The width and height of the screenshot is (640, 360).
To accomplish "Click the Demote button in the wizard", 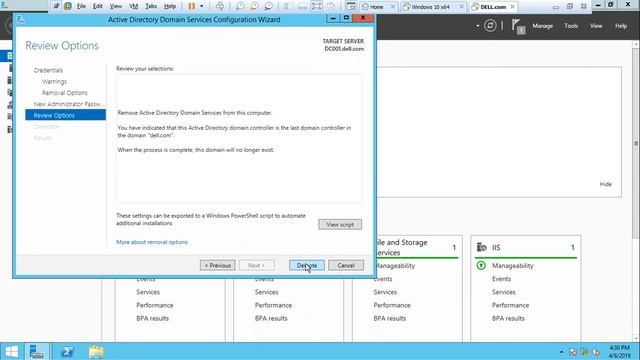I will [307, 265].
